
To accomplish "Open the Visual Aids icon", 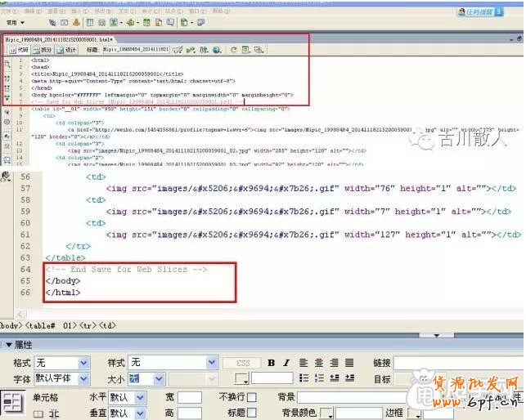I will click(x=259, y=50).
